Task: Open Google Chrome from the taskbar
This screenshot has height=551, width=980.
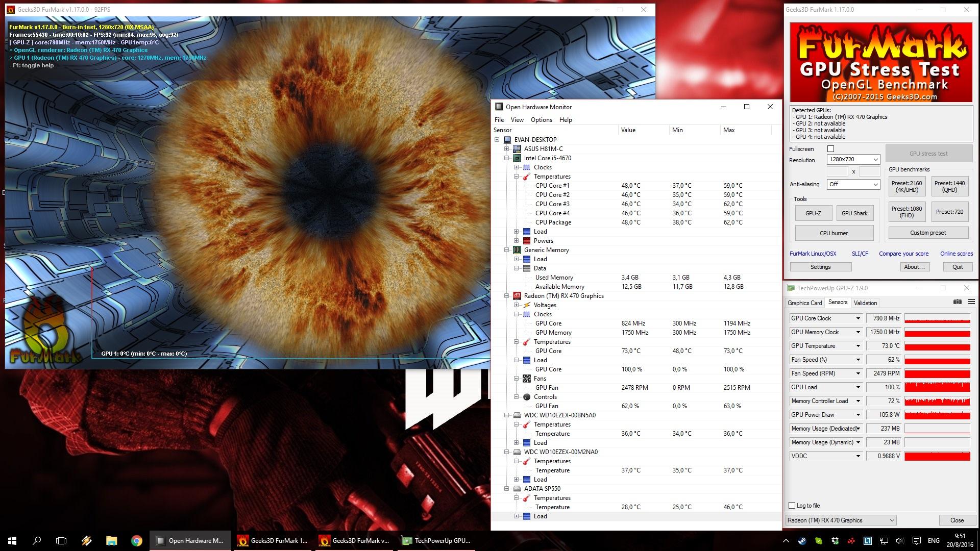Action: 136,541
